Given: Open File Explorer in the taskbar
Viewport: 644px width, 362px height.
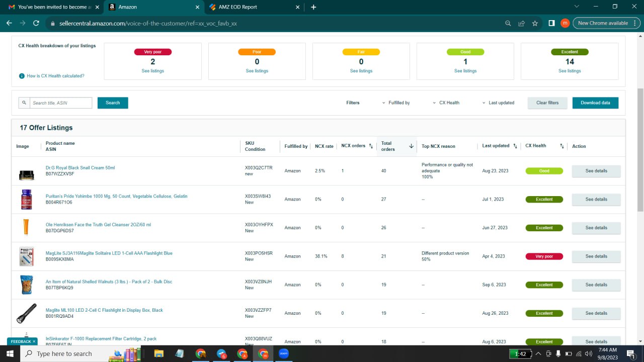Looking at the screenshot, I should [158, 353].
